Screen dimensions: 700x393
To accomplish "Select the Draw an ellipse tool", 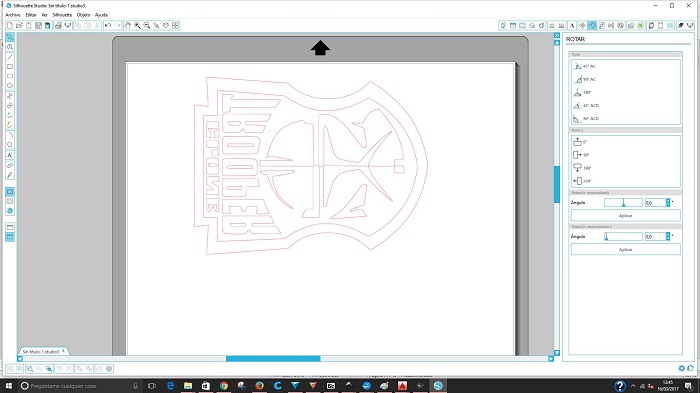I will tap(10, 86).
